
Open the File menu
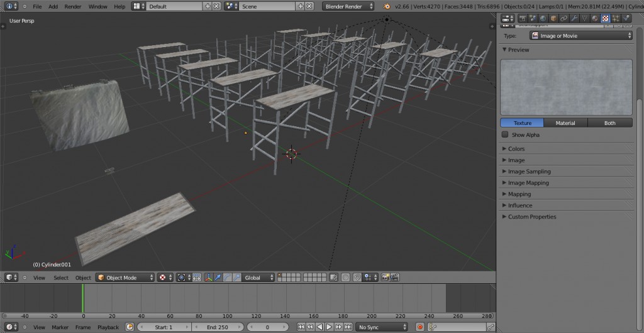[37, 6]
